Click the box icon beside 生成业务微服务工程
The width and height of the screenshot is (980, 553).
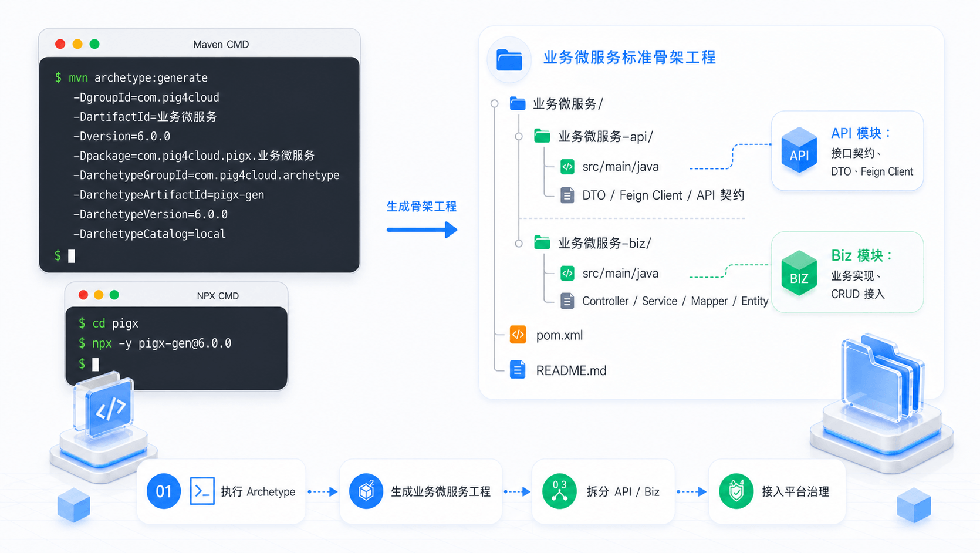pos(366,491)
